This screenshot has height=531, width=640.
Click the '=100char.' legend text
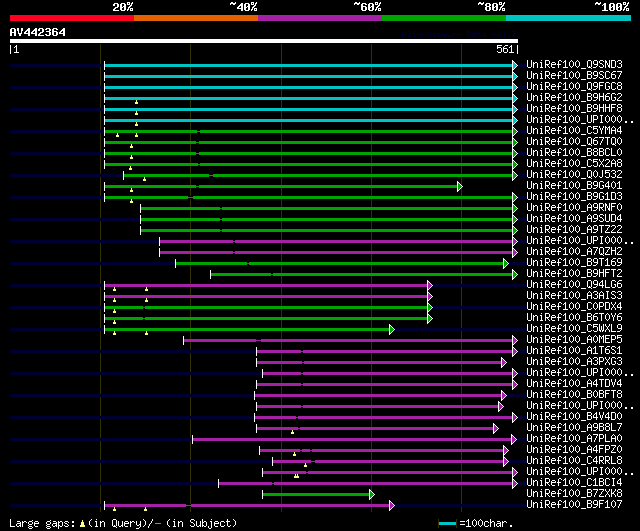click(486, 523)
